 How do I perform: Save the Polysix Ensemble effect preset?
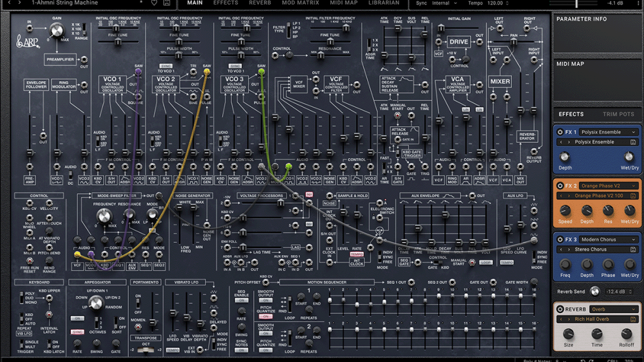click(x=633, y=142)
